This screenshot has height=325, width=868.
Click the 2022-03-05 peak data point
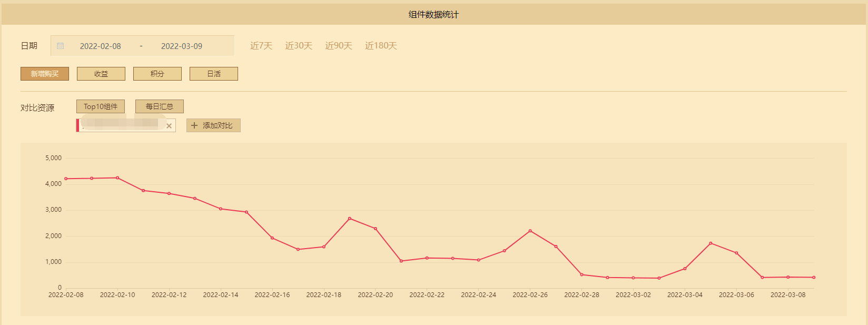tap(711, 243)
